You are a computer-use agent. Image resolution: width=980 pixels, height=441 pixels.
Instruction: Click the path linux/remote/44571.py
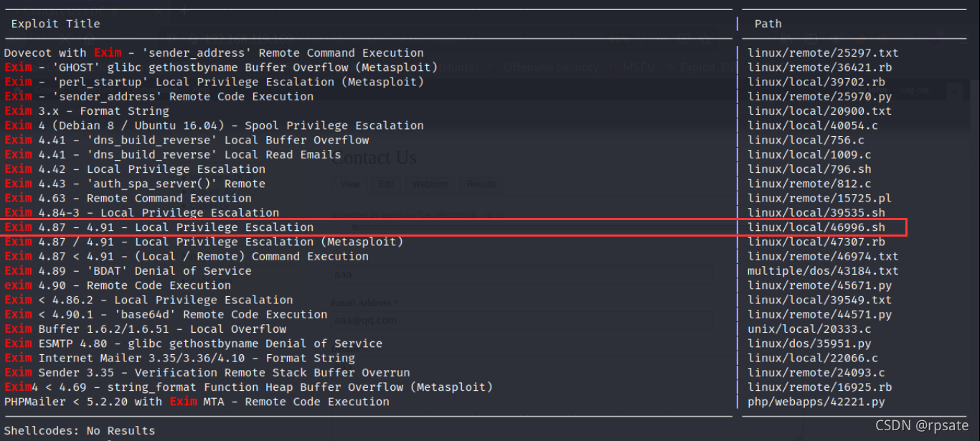pyautogui.click(x=819, y=315)
